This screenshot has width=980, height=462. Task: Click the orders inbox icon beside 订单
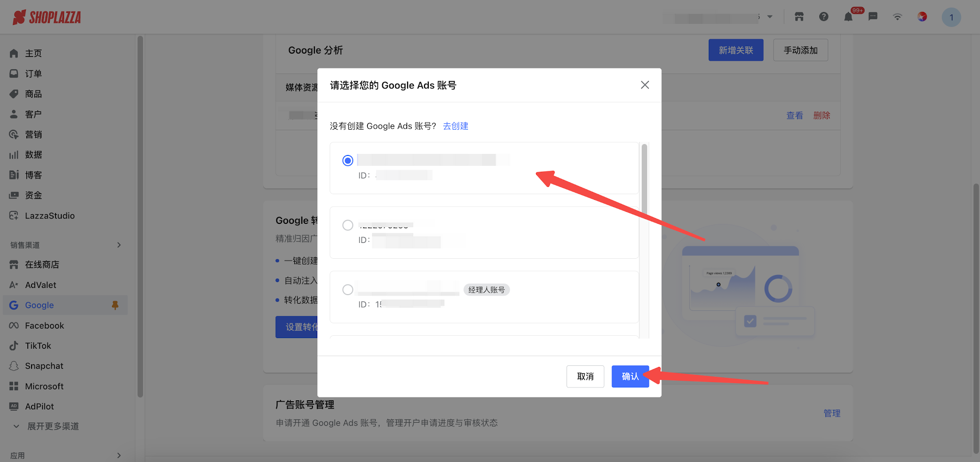click(x=14, y=74)
